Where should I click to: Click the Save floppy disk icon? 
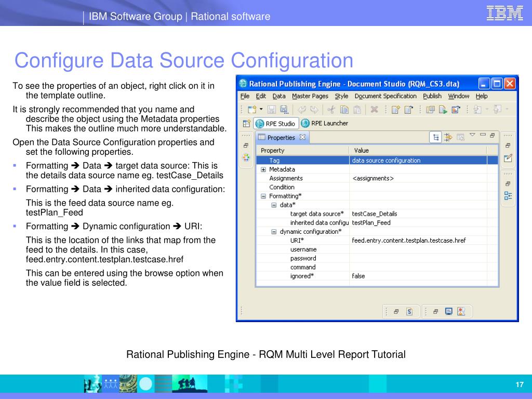[x=271, y=109]
